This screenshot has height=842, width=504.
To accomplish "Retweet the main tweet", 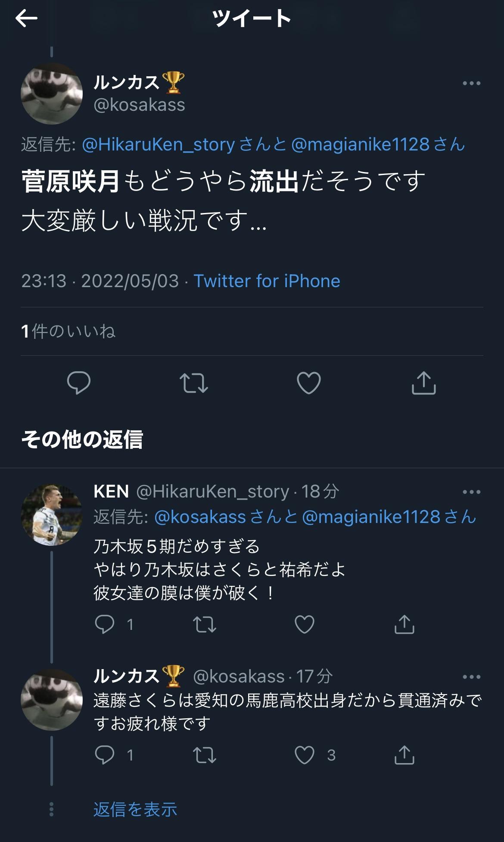I will [x=193, y=383].
